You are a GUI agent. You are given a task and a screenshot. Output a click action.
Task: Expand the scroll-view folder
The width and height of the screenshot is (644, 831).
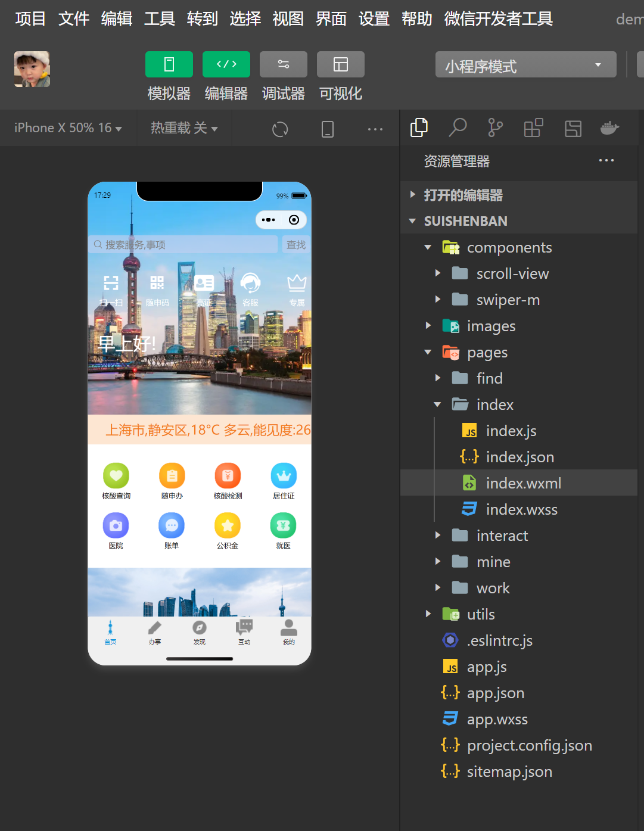[x=519, y=273]
